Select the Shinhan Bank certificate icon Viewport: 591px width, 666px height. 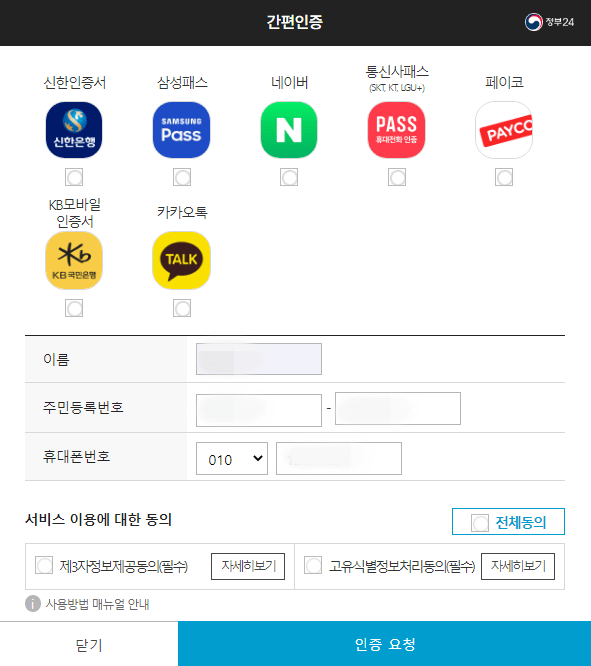(x=74, y=130)
